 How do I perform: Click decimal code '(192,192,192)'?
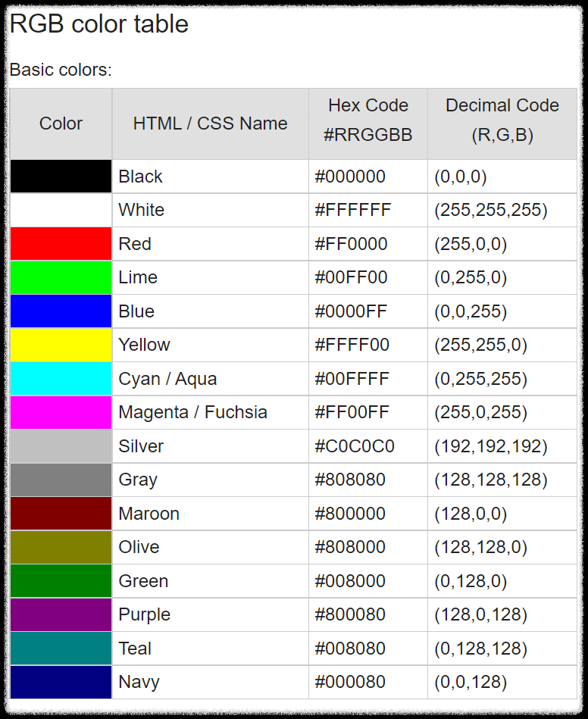(491, 446)
